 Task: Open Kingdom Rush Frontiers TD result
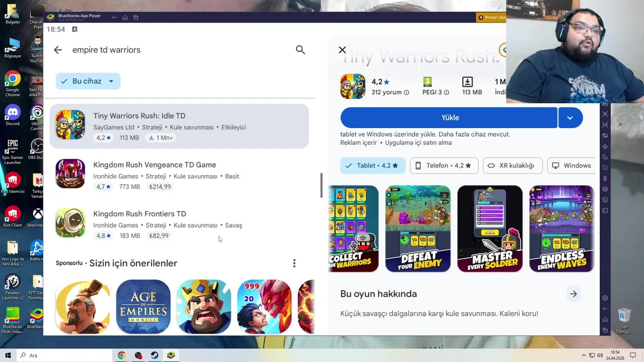tap(179, 224)
